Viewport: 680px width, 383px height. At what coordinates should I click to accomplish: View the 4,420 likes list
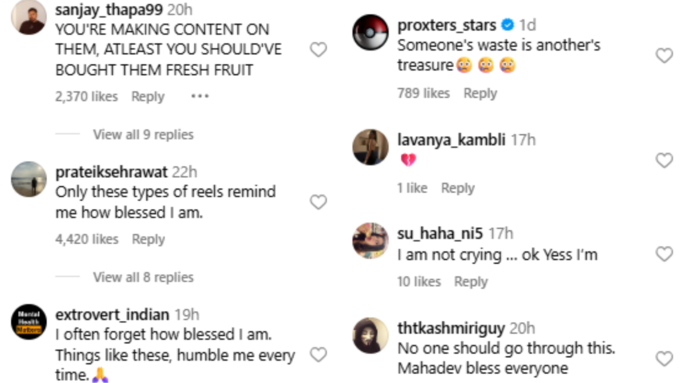click(87, 239)
